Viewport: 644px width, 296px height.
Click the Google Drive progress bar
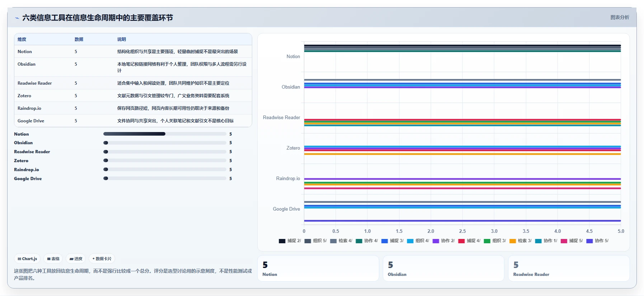tap(165, 178)
